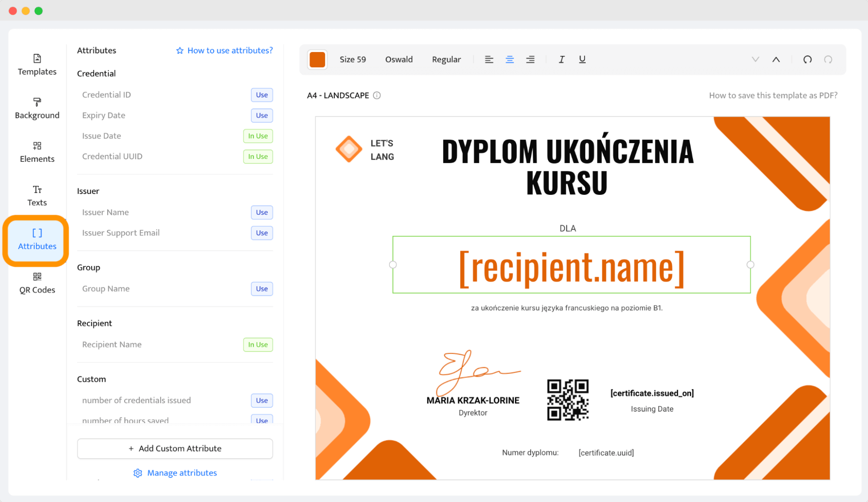Image resolution: width=868 pixels, height=502 pixels.
Task: Use the Group Name attribute
Action: (x=262, y=289)
